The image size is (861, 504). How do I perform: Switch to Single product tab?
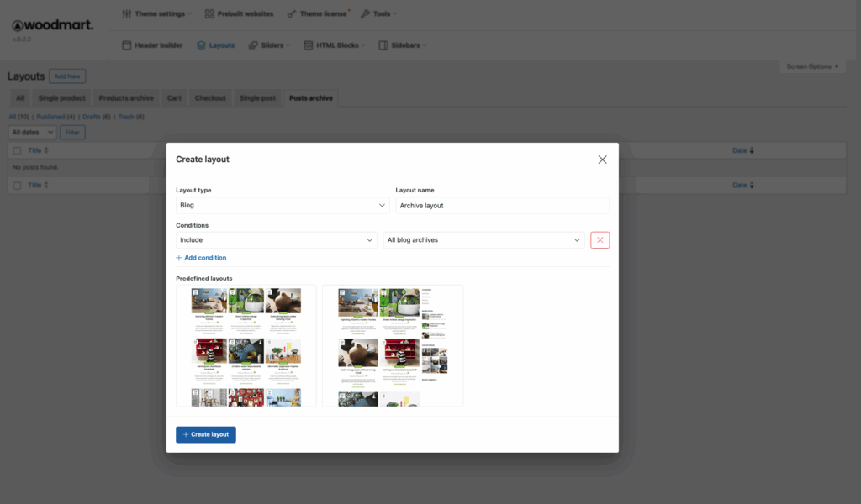tap(61, 98)
